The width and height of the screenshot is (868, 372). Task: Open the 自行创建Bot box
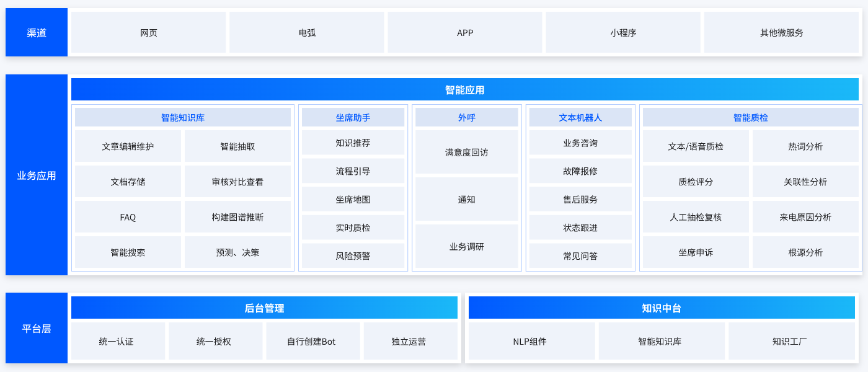[312, 341]
